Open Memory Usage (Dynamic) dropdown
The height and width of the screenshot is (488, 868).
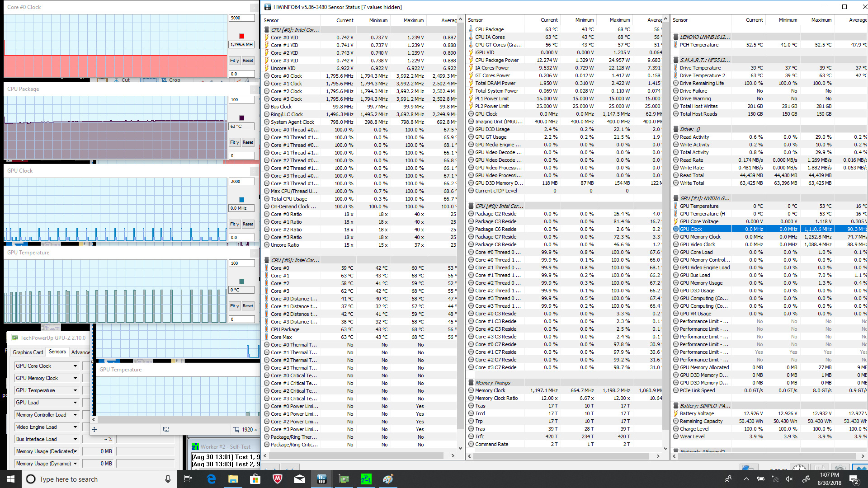click(75, 464)
